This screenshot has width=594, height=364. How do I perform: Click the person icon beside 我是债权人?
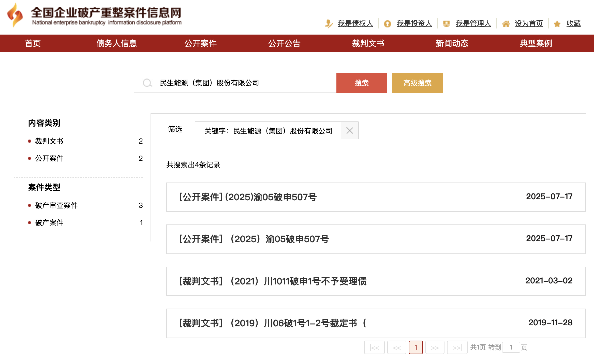329,23
